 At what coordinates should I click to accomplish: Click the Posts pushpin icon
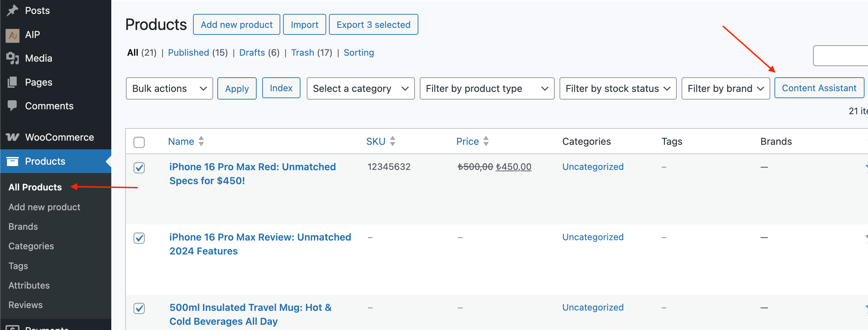pos(13,10)
